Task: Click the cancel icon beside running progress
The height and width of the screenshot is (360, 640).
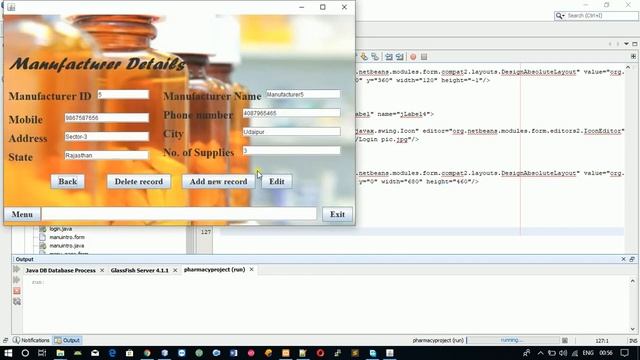Action: 565,340
